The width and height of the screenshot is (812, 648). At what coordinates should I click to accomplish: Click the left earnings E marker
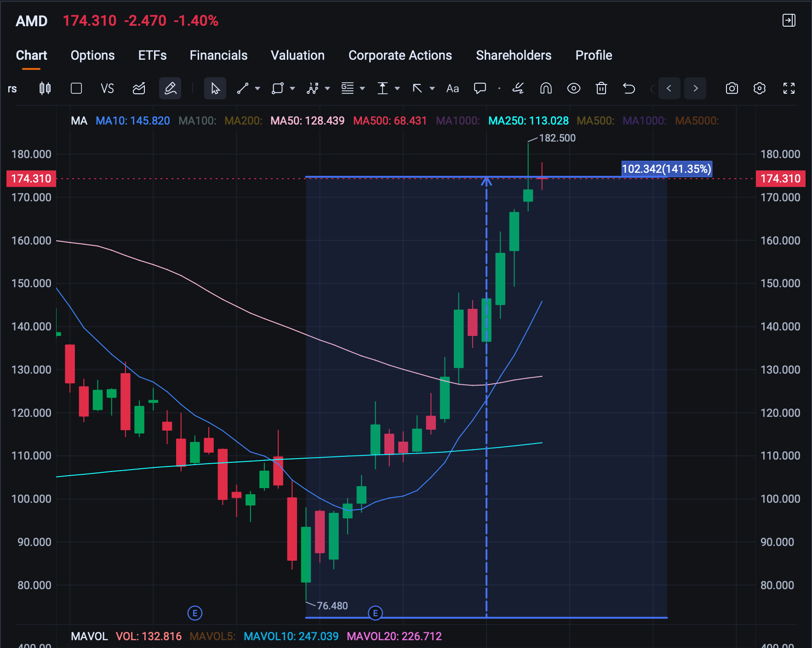[195, 613]
